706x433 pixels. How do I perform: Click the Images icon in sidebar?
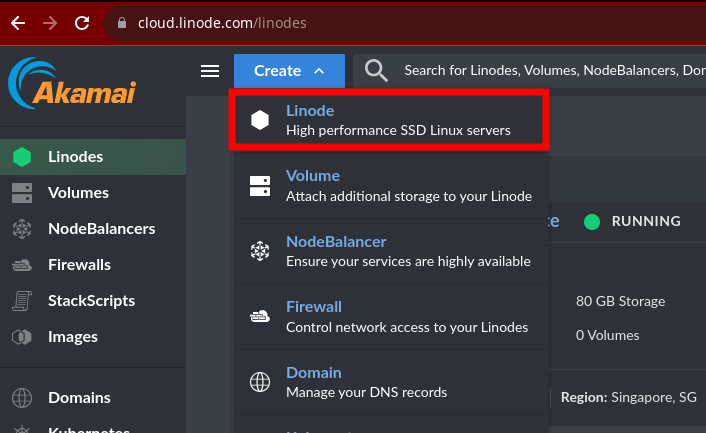pyautogui.click(x=22, y=337)
